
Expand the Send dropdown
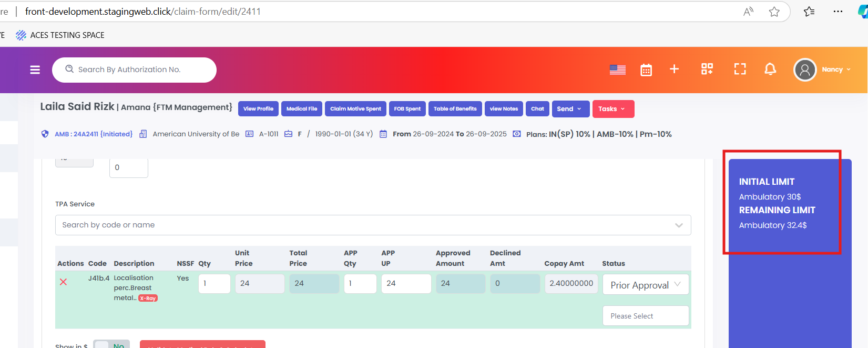click(570, 109)
